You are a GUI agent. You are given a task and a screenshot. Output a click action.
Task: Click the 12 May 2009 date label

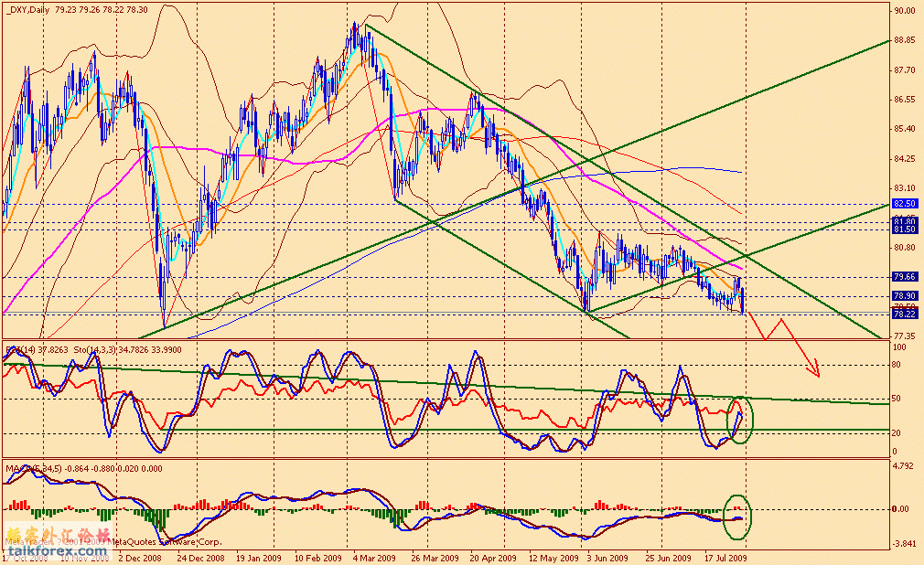pyautogui.click(x=553, y=558)
